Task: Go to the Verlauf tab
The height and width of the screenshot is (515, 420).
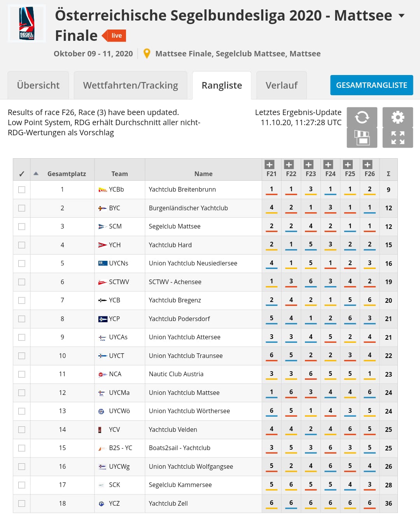Action: coord(282,85)
